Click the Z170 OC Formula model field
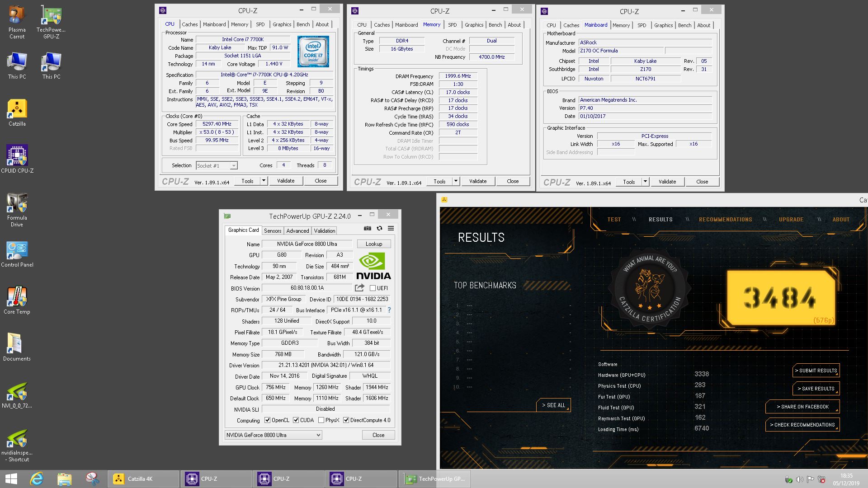Screen dimensions: 868x488 pos(621,51)
